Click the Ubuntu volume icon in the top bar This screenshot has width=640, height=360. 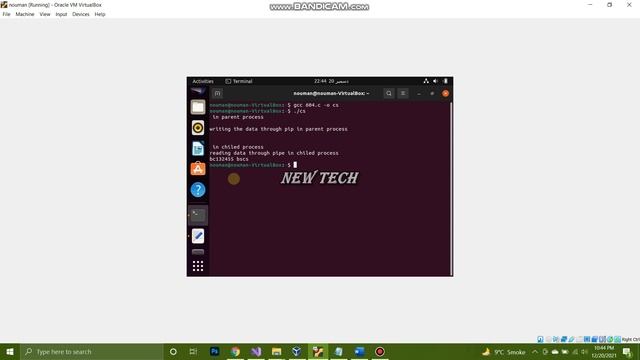(x=436, y=81)
